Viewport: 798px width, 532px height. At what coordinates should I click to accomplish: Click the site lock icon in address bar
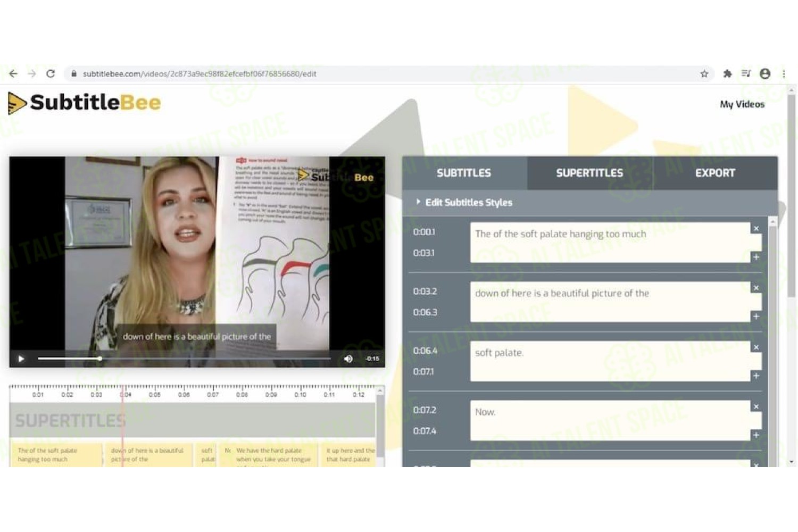tap(74, 74)
